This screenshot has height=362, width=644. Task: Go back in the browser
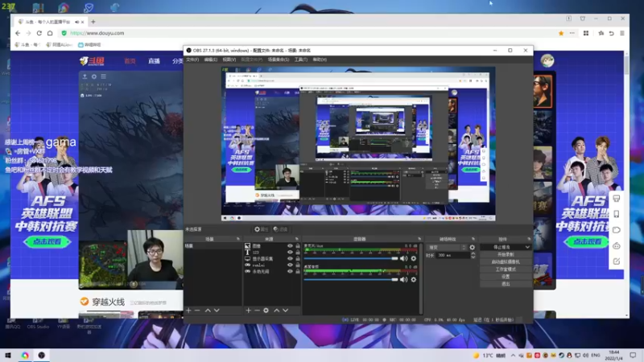pyautogui.click(x=18, y=33)
